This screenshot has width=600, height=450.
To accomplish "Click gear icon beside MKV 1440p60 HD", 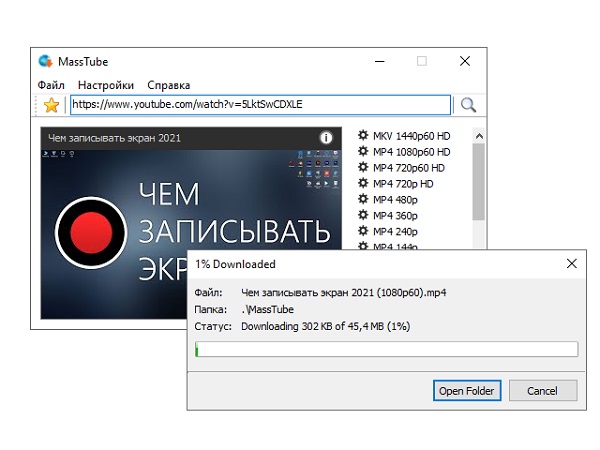I will tap(363, 135).
